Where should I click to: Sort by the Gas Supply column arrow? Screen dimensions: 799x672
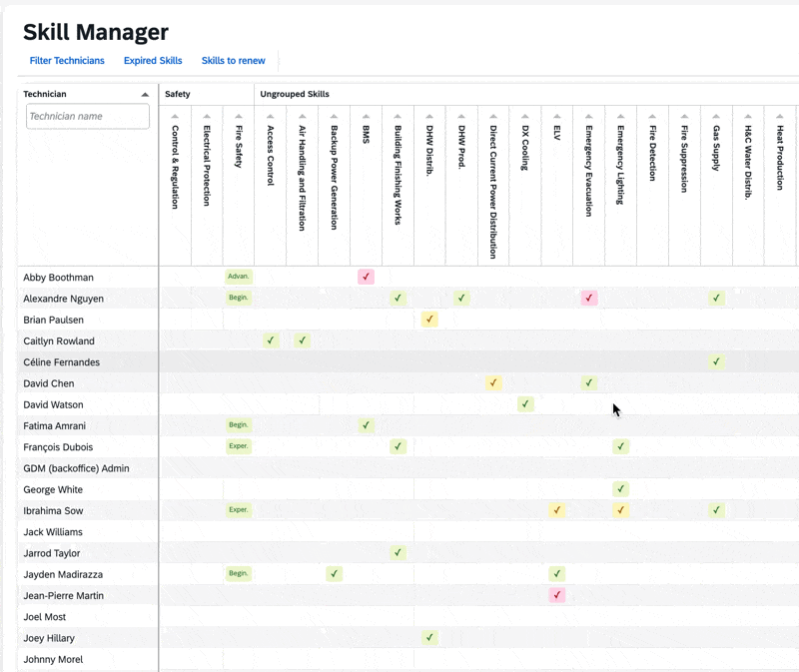coord(716,117)
